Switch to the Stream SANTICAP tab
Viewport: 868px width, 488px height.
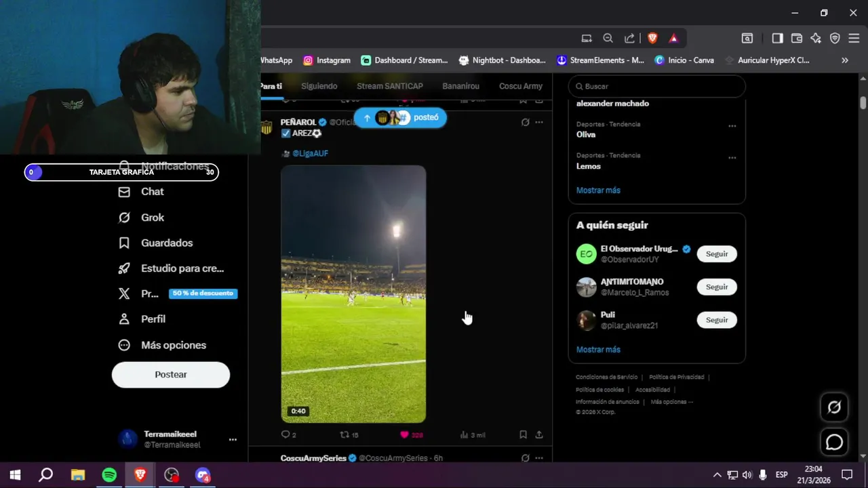click(x=390, y=86)
